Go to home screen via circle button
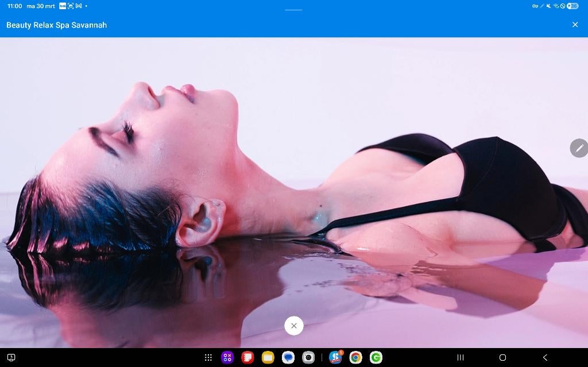The image size is (588, 367). [x=503, y=358]
